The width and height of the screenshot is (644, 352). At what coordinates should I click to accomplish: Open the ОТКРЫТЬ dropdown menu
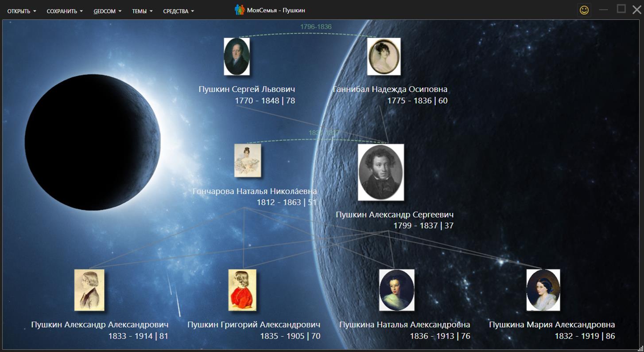22,11
